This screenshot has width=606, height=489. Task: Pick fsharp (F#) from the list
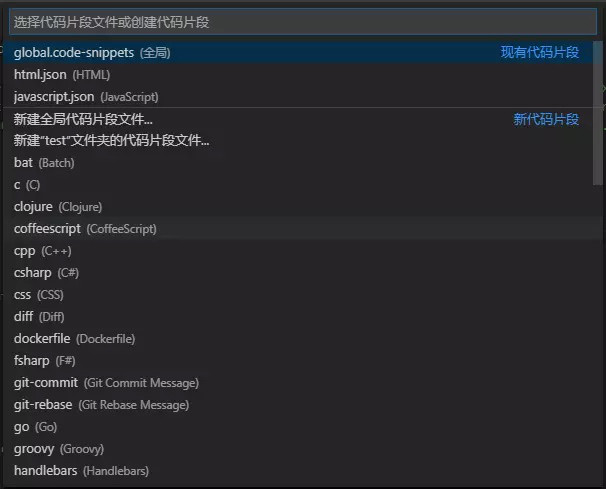pyautogui.click(x=44, y=361)
